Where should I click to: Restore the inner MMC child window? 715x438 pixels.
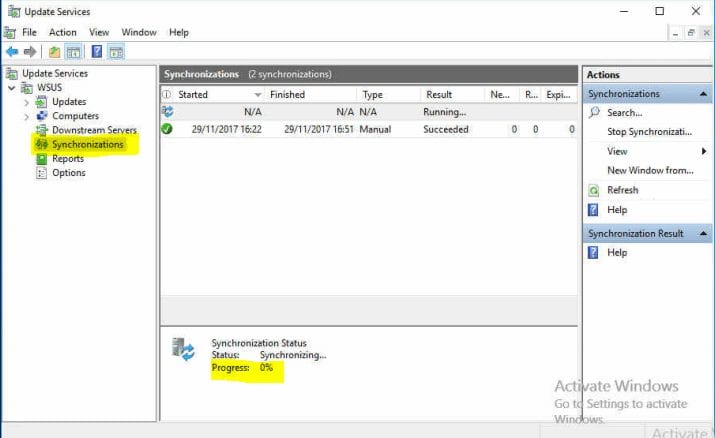point(691,33)
